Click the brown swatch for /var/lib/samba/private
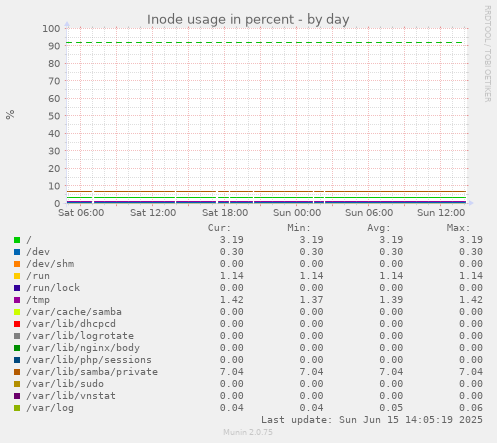 tap(17, 372)
